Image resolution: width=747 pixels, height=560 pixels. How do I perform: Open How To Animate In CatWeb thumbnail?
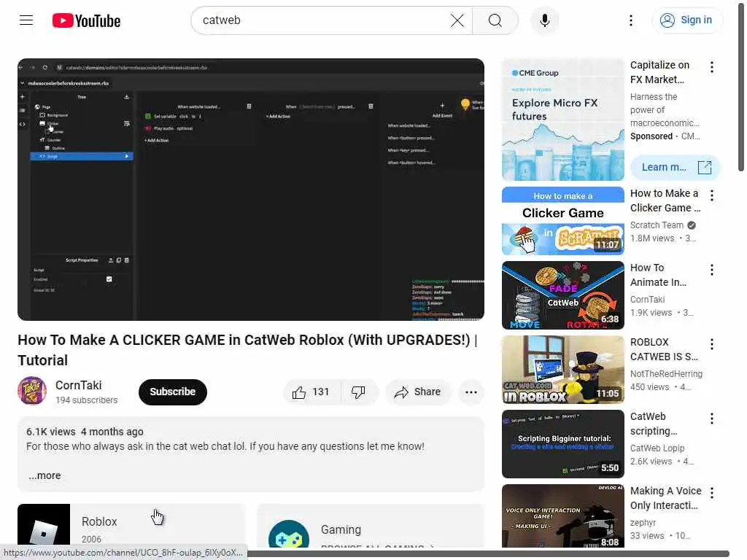pyautogui.click(x=562, y=295)
